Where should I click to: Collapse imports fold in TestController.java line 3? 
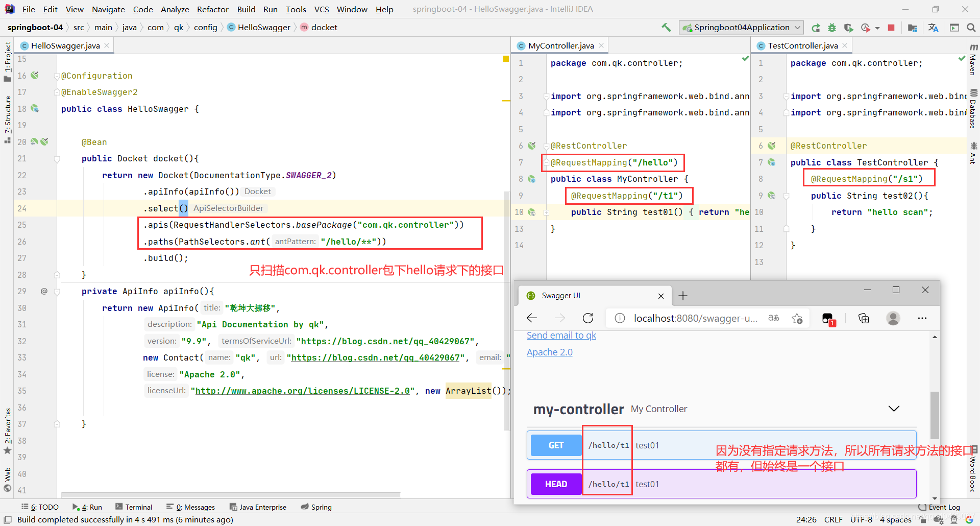pos(787,96)
